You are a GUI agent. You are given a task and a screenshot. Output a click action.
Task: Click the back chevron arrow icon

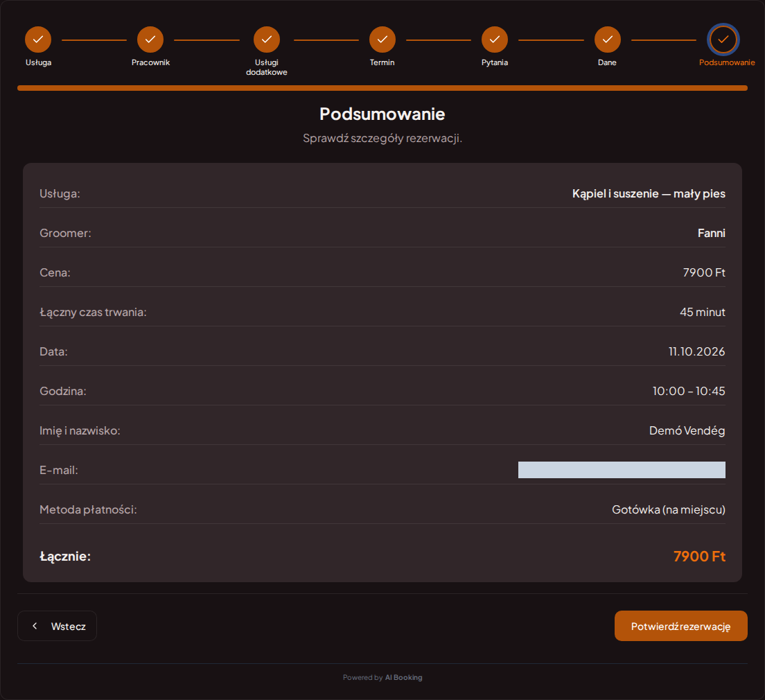(x=35, y=626)
